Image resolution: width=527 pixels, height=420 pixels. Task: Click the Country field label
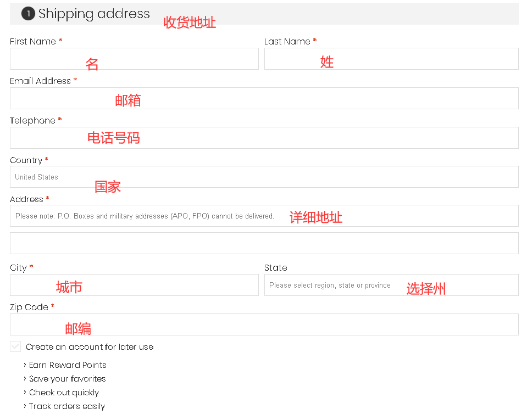(x=26, y=160)
